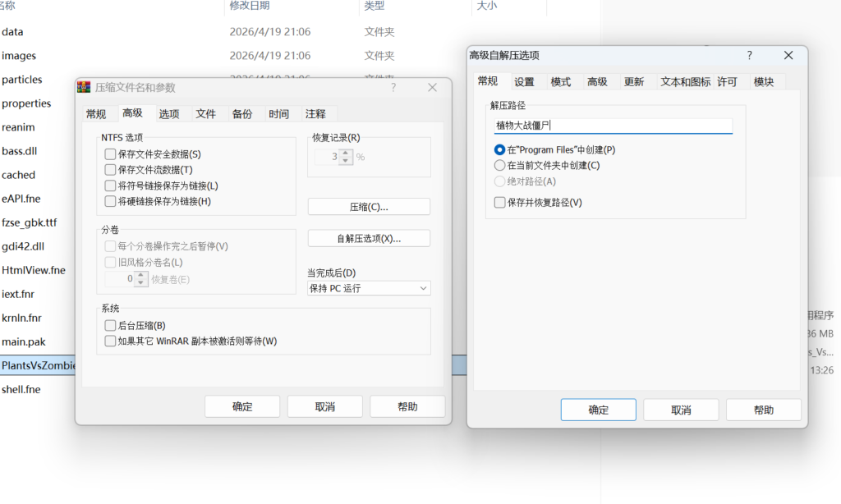Enable 保存文件安全数据 checkbox

[110, 154]
